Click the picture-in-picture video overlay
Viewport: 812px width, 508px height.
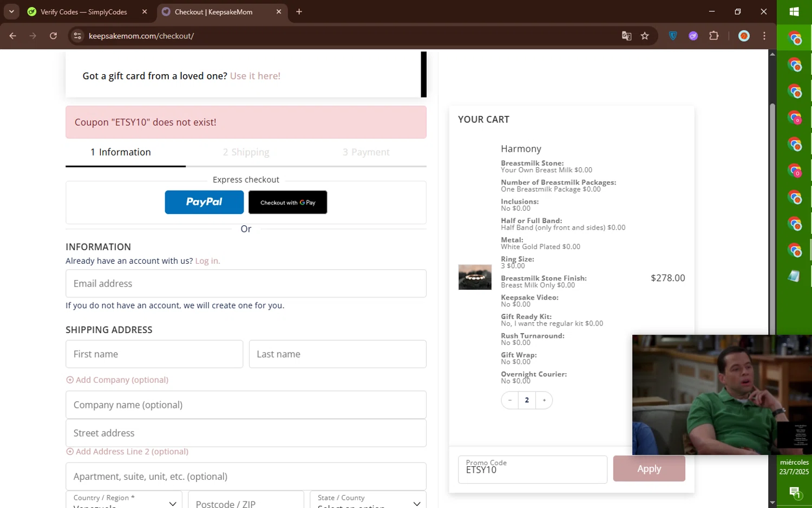click(722, 395)
